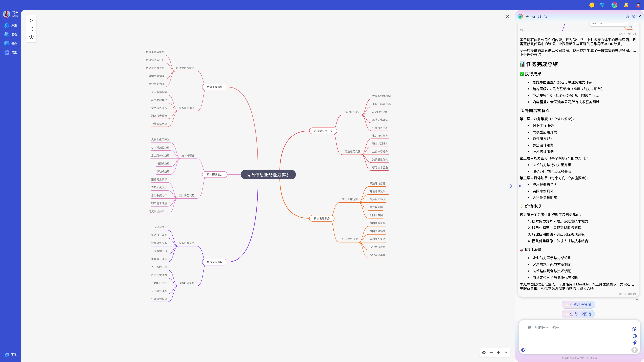Collapse panel using left double-chevron
644x362 pixels.
click(x=510, y=186)
